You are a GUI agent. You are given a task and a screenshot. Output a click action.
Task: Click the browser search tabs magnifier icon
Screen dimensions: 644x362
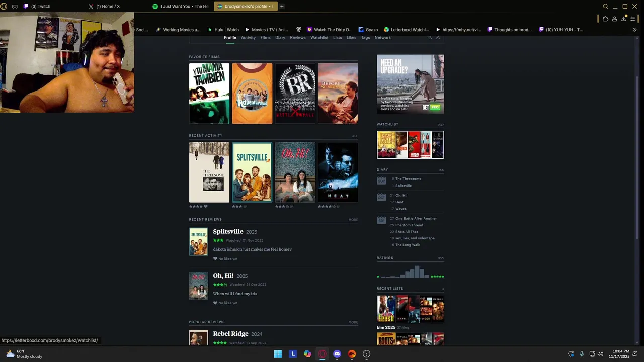[605, 6]
